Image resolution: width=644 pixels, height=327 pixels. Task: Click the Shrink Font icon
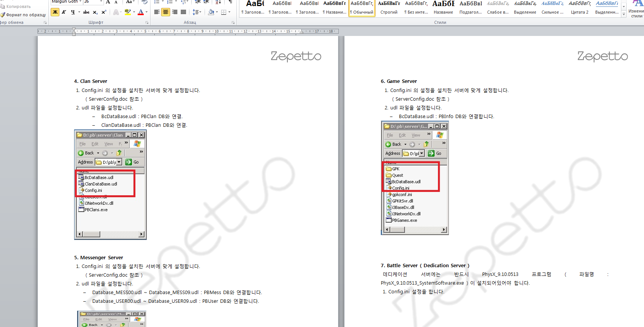[x=116, y=2]
